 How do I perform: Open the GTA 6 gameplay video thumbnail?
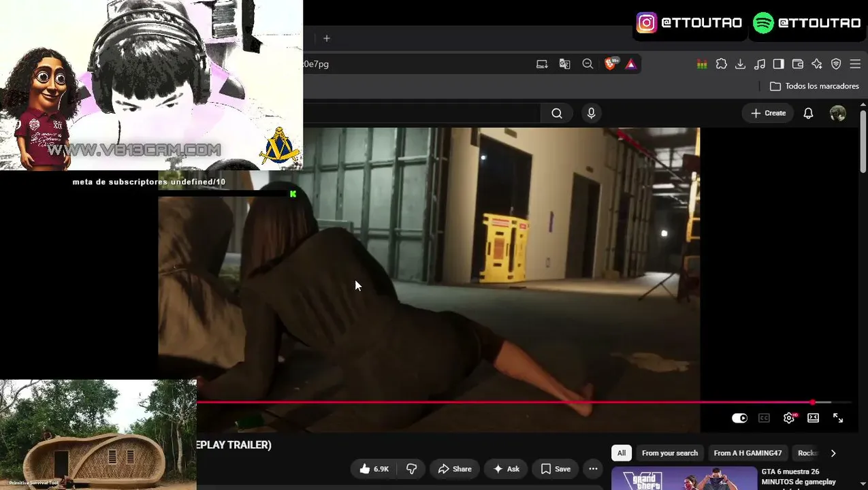point(684,478)
